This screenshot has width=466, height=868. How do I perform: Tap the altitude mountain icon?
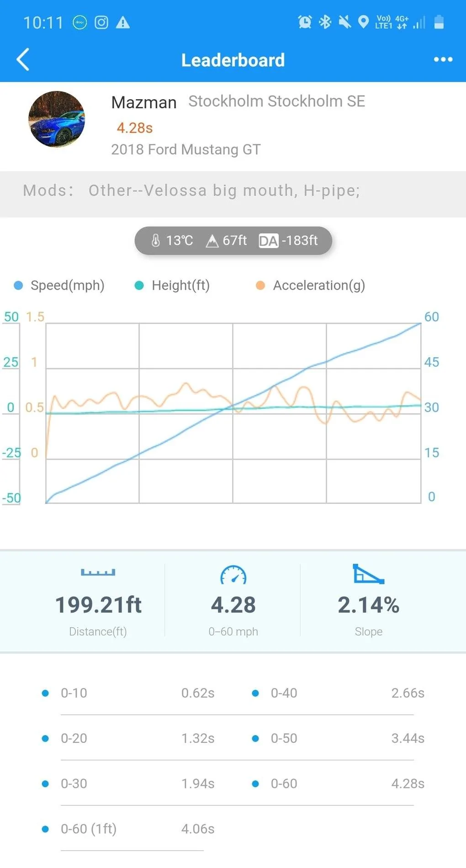tap(212, 241)
